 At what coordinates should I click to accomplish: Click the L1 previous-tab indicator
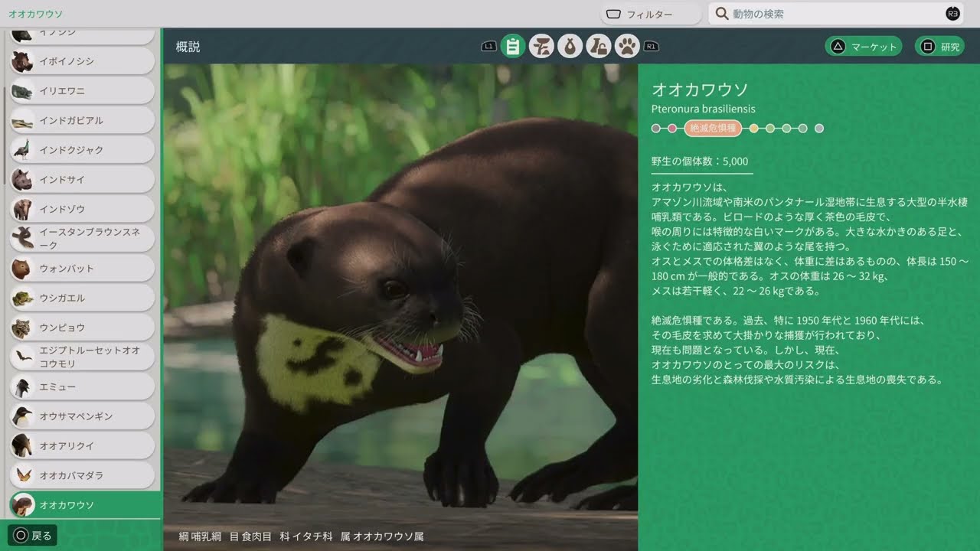[x=488, y=47]
